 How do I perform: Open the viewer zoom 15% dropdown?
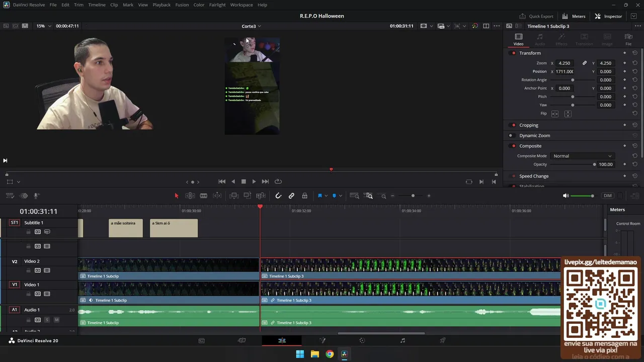[44, 26]
